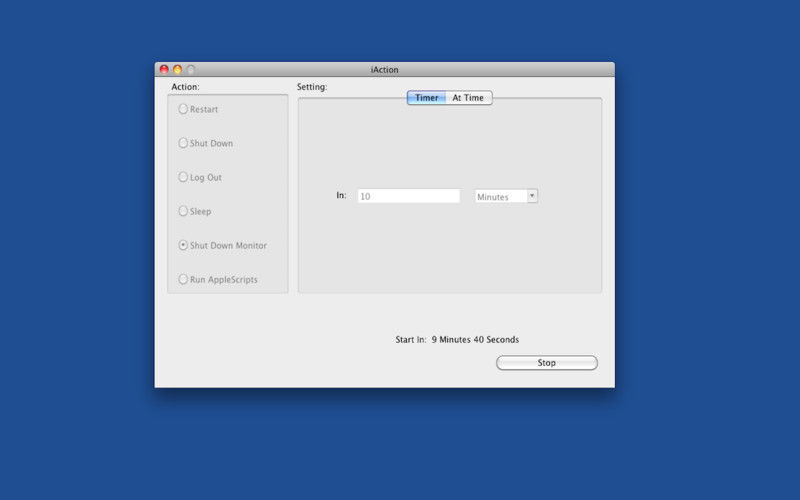This screenshot has height=500, width=800.
Task: Close the iAction window
Action: (164, 69)
